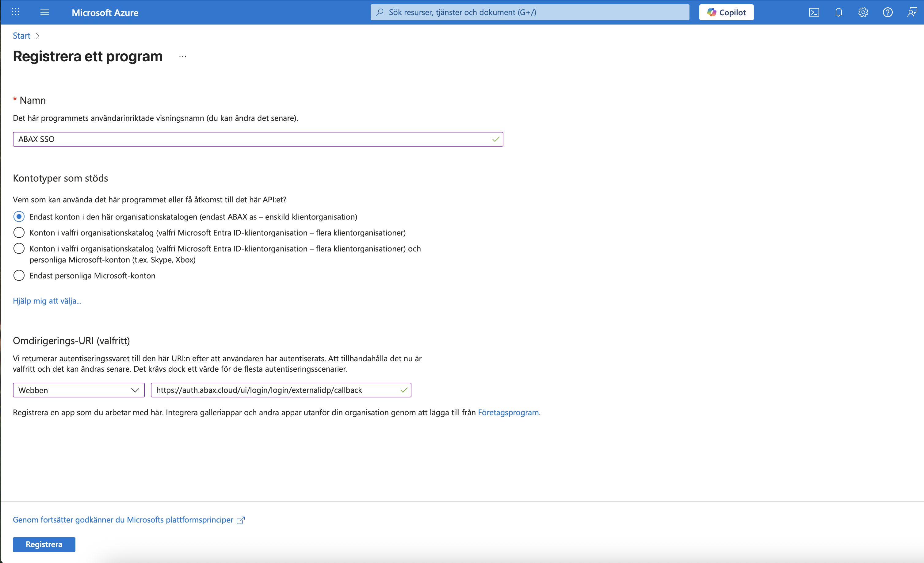Open the Webben platform dropdown
924x563 pixels.
[x=79, y=390]
